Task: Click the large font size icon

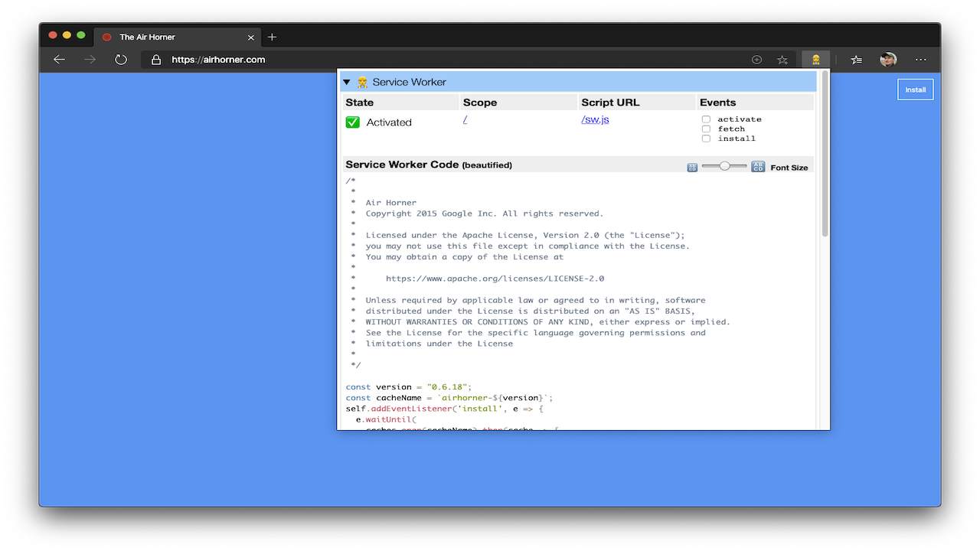Action: point(758,166)
